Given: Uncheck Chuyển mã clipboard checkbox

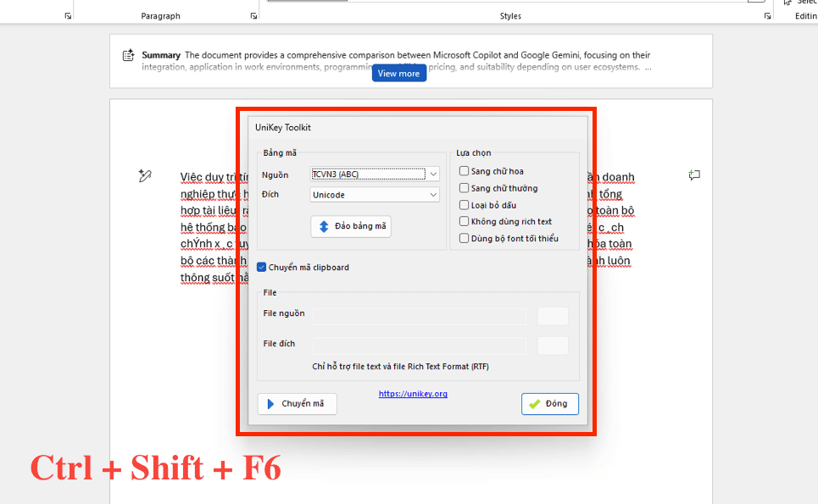Looking at the screenshot, I should [x=262, y=268].
